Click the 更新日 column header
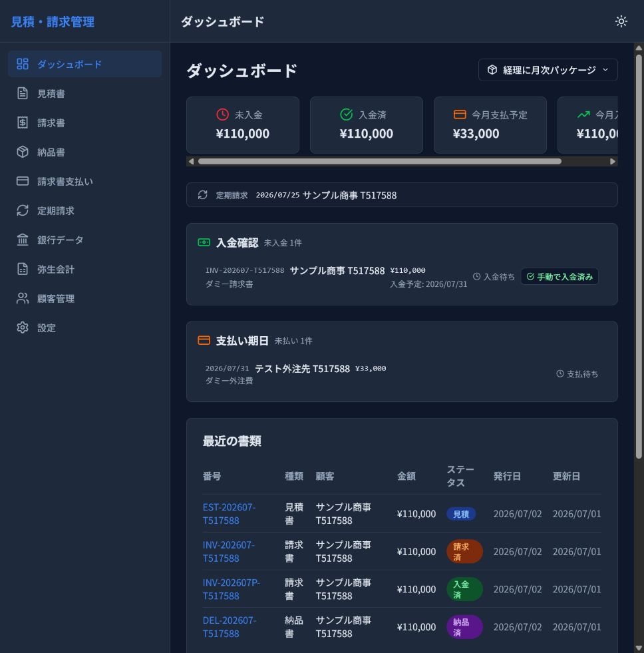The image size is (644, 653). coord(566,476)
